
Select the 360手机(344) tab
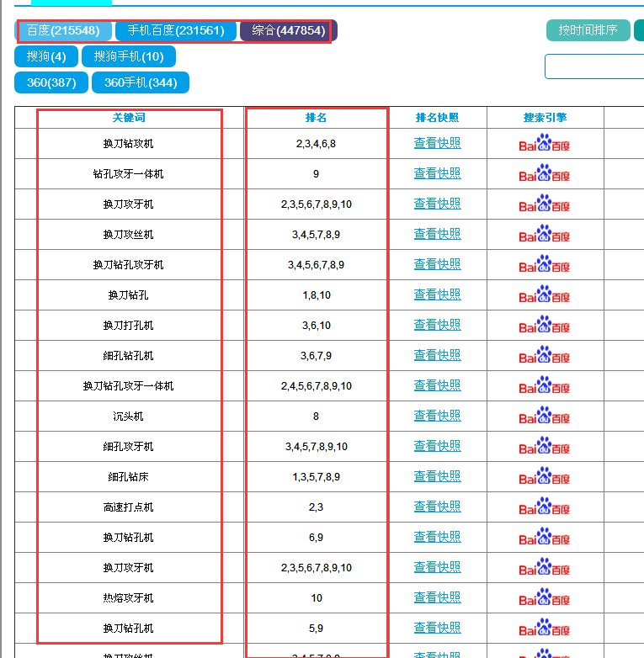[140, 82]
